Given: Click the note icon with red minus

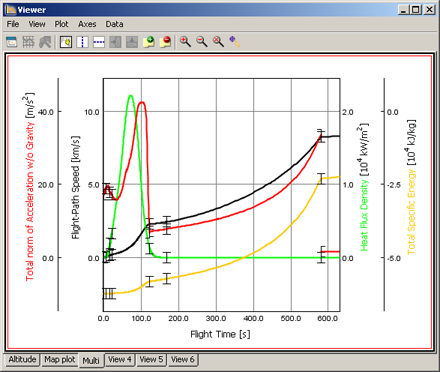Looking at the screenshot, I should coord(165,42).
